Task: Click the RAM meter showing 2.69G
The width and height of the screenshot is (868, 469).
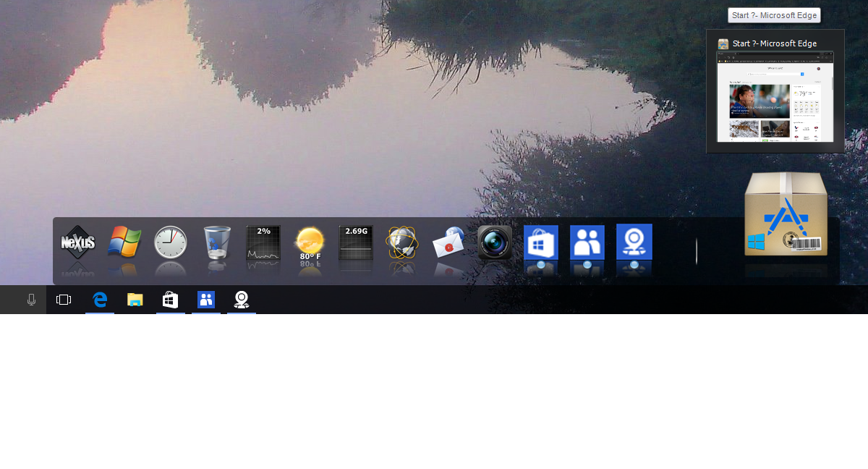Action: coord(356,242)
